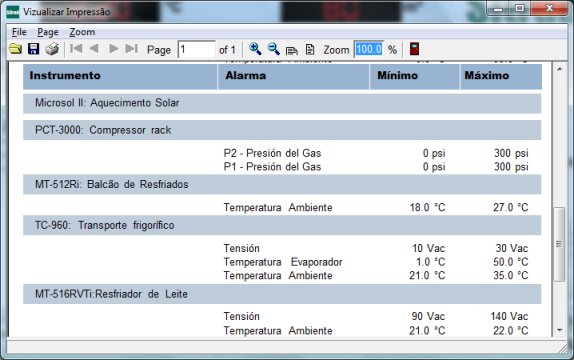The width and height of the screenshot is (574, 360).
Task: Maximize the Vizualizar Impressão window
Action: (x=519, y=9)
